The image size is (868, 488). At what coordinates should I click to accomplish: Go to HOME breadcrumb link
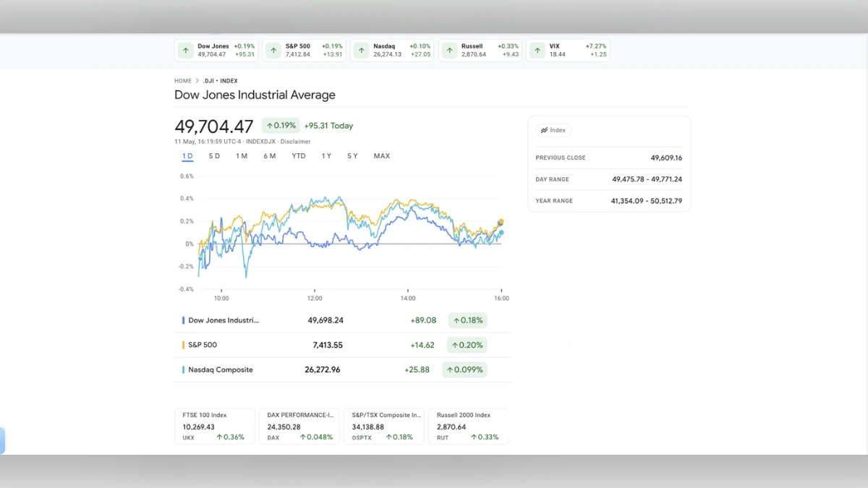coord(183,81)
